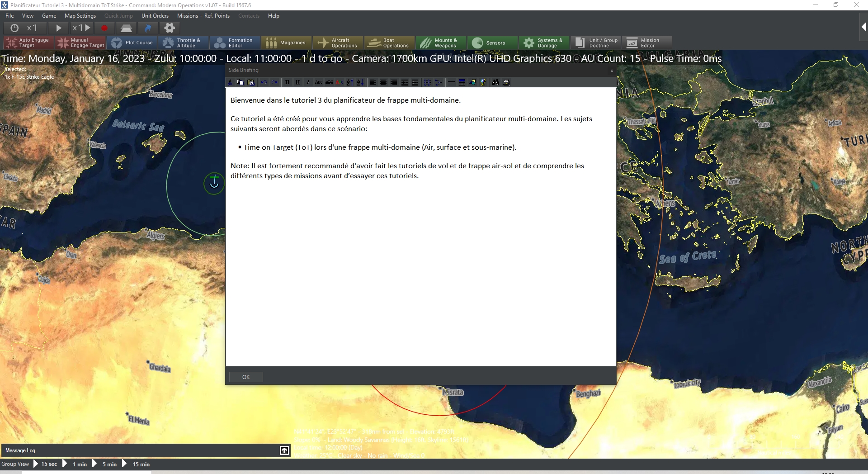Select the green naval unit marker on map
The height and width of the screenshot is (474, 868).
214,183
